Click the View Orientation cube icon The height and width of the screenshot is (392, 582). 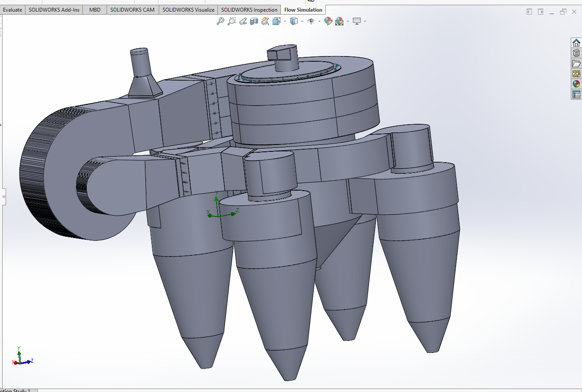[x=276, y=21]
